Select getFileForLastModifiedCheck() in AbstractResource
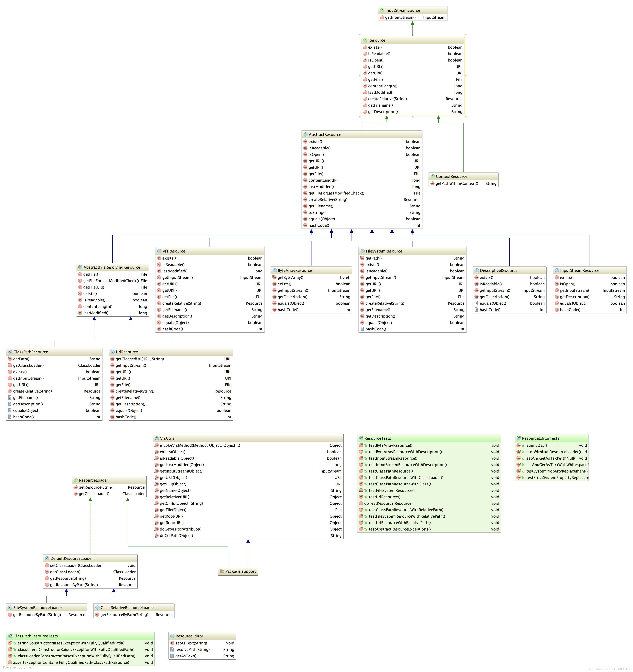Viewport: 633px width, 672px height. pyautogui.click(x=336, y=193)
